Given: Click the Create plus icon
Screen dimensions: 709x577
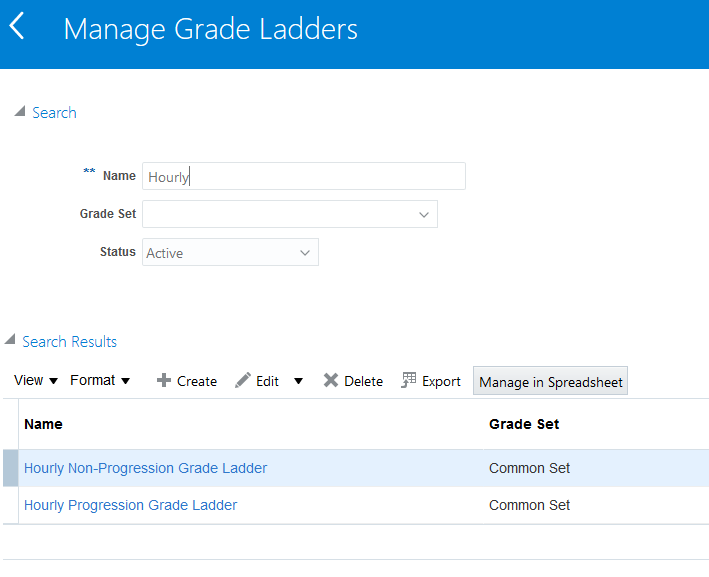Looking at the screenshot, I should pyautogui.click(x=164, y=381).
